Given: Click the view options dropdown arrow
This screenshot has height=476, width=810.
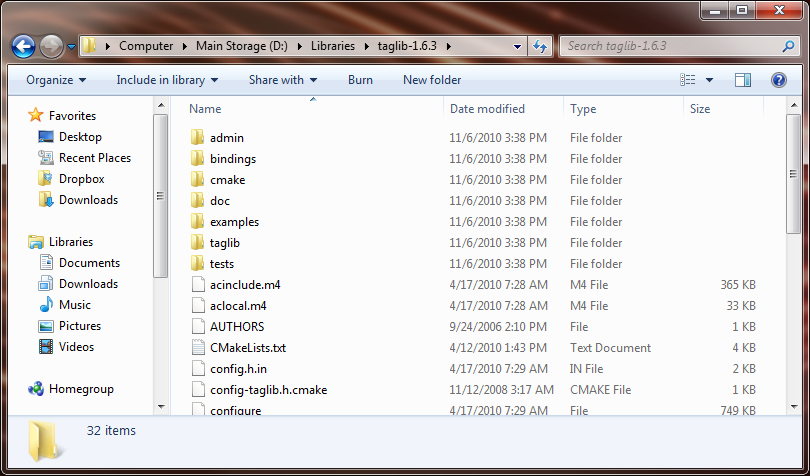Looking at the screenshot, I should [x=709, y=80].
